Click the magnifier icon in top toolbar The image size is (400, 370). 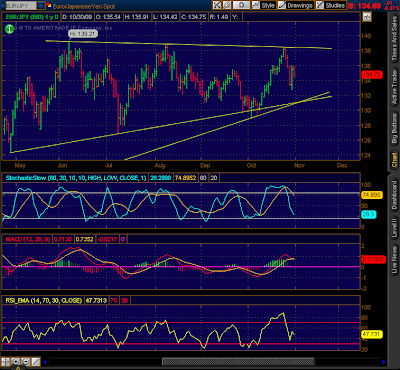pos(227,5)
